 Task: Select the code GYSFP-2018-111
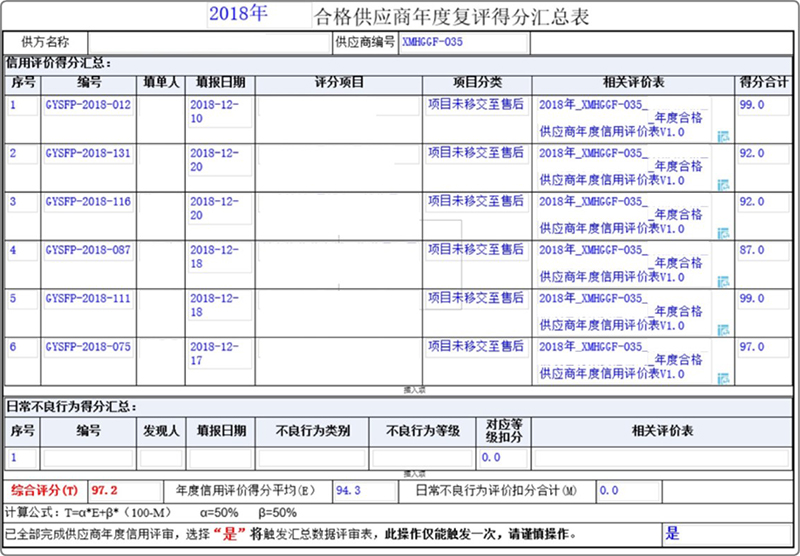(x=88, y=299)
